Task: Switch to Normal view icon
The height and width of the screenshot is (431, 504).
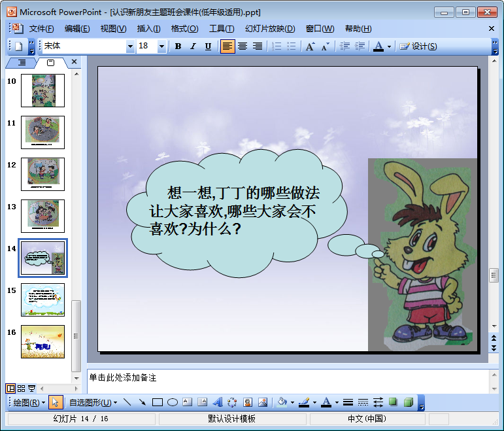Action: tap(10, 388)
